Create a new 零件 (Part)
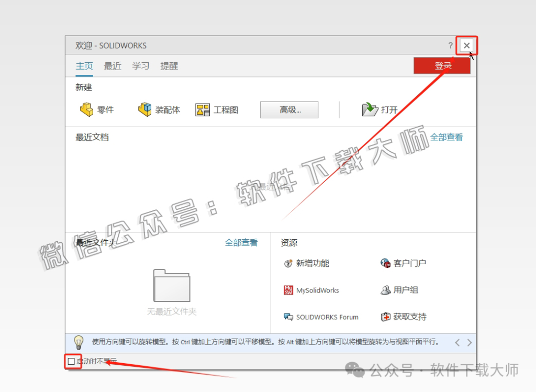536x392 pixels. (x=97, y=109)
